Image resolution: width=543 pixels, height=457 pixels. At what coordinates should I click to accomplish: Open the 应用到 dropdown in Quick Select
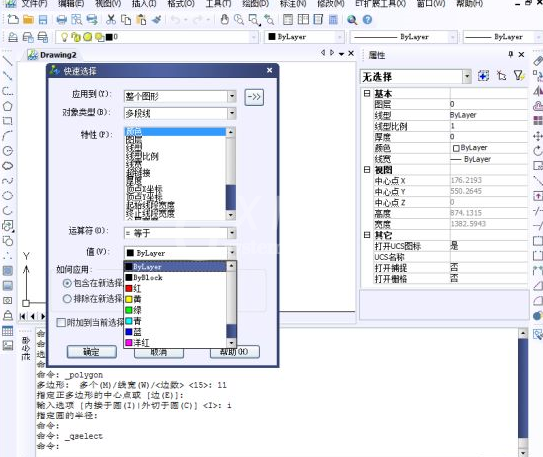point(232,96)
